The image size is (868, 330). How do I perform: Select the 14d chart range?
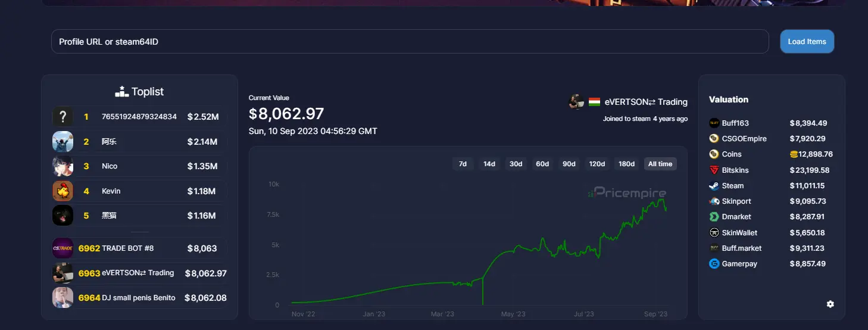coord(489,164)
